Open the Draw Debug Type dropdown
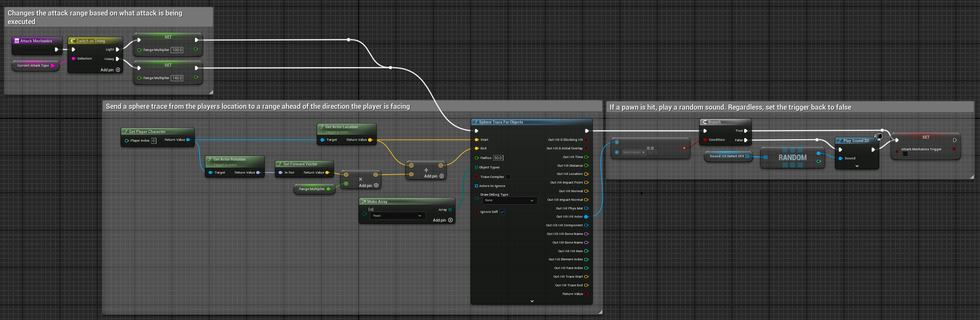Viewport: 980px width, 320px height. 509,200
